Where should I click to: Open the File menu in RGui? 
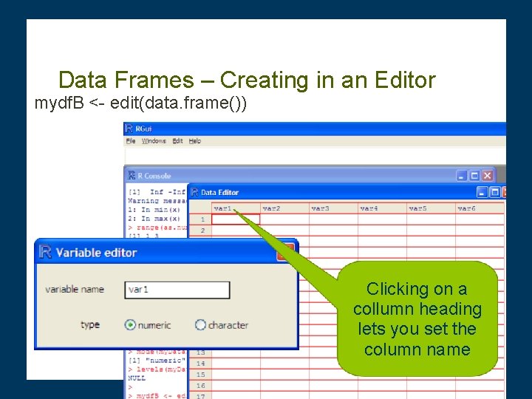(x=131, y=141)
